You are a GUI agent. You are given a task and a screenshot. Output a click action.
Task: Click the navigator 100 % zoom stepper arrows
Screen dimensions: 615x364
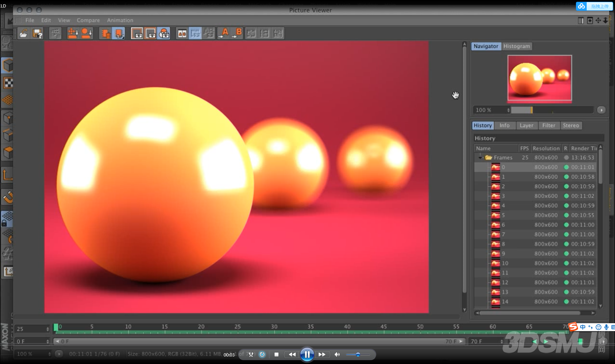[x=508, y=110]
